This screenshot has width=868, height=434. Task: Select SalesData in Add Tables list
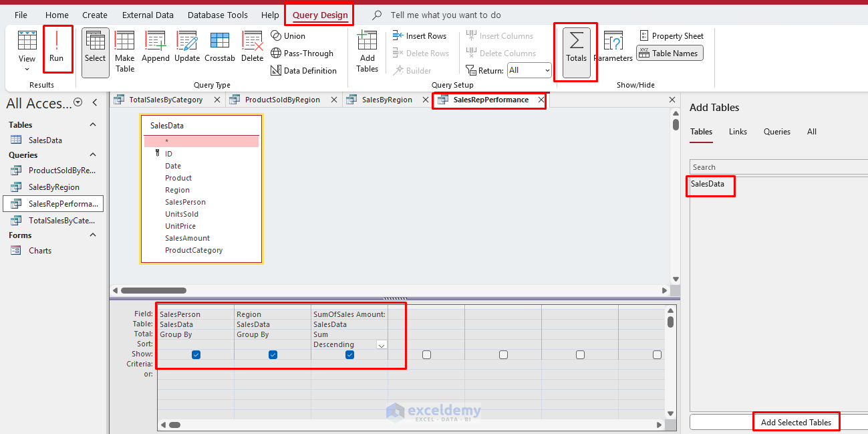pyautogui.click(x=708, y=184)
